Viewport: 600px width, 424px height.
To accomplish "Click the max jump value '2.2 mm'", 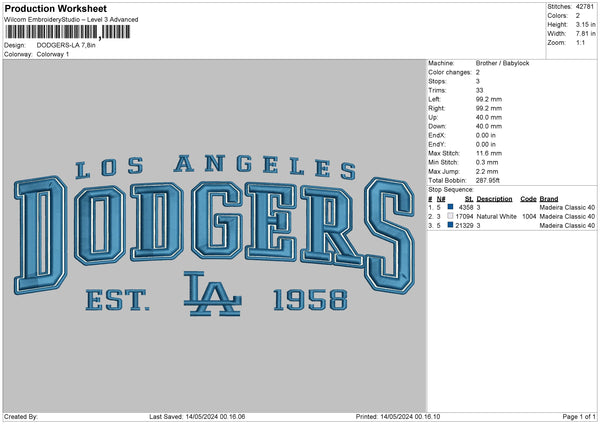I will 487,171.
